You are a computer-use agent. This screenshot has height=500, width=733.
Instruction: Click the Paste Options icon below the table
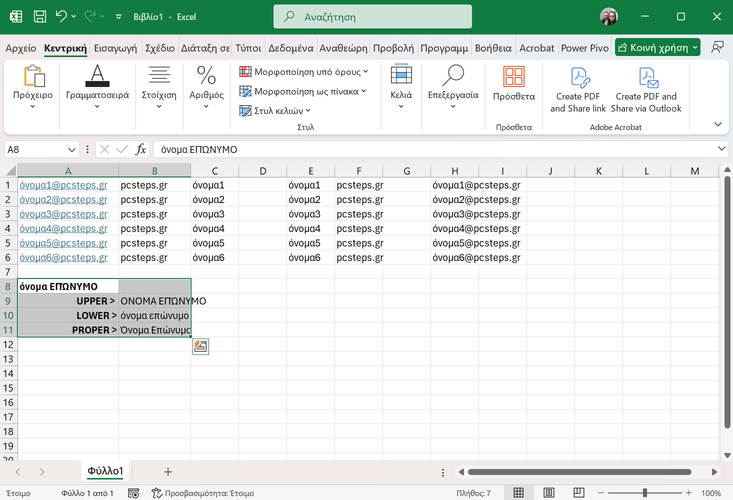[200, 346]
